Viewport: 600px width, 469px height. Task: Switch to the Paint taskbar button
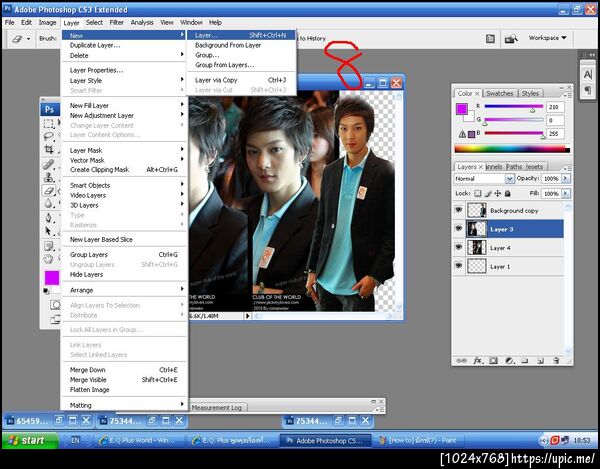click(x=417, y=441)
